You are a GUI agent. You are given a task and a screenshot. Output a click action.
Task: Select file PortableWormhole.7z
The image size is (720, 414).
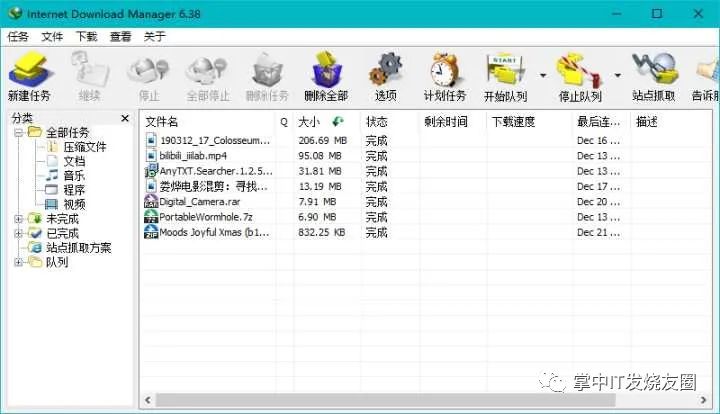pyautogui.click(x=206, y=217)
